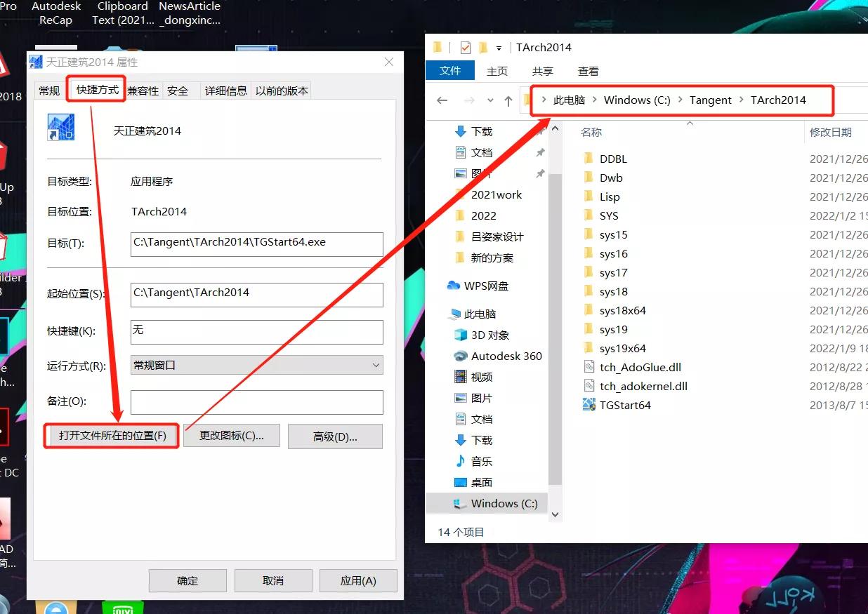Expand the quick access toolbar dropdown arrow

pyautogui.click(x=499, y=47)
